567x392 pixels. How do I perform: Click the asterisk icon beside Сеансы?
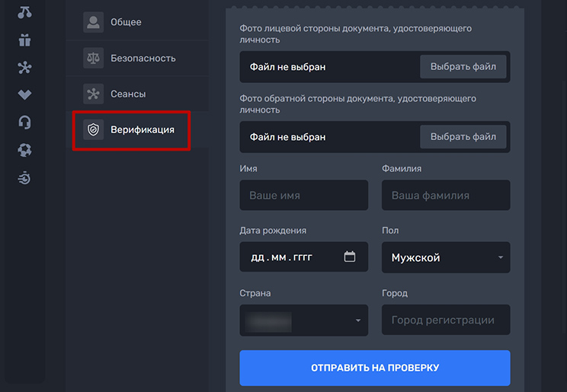tap(93, 94)
